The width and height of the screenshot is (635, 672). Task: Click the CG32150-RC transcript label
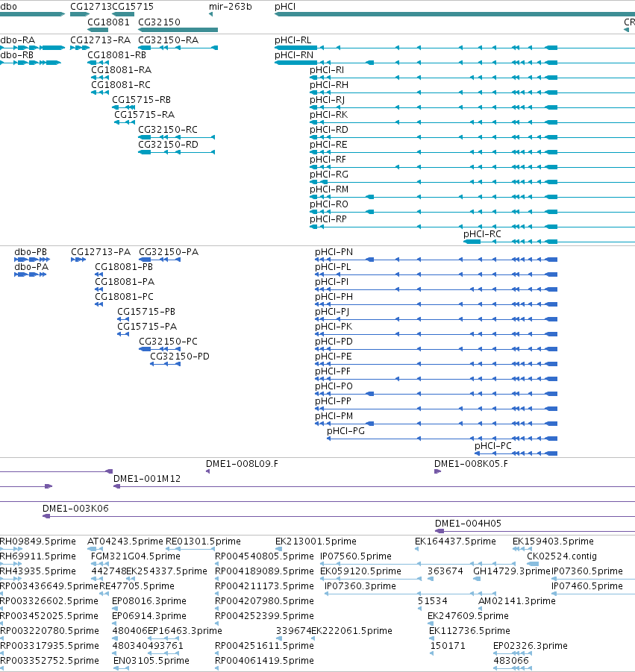168,130
